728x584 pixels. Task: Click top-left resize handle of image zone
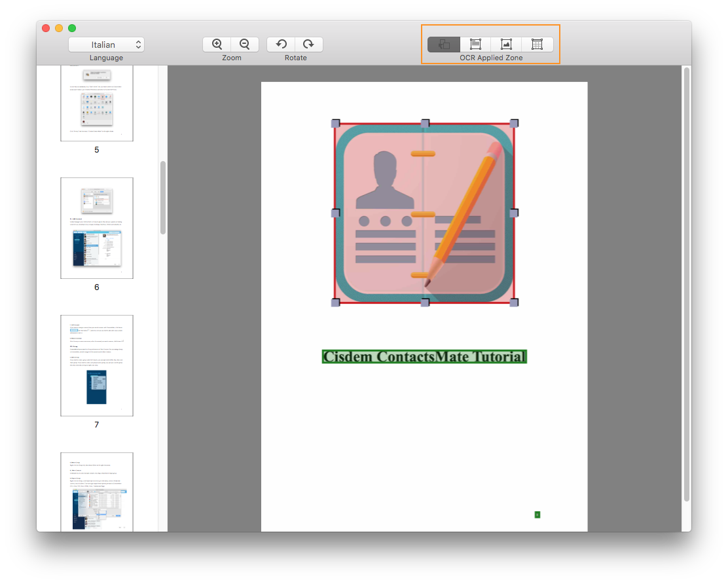coord(336,123)
